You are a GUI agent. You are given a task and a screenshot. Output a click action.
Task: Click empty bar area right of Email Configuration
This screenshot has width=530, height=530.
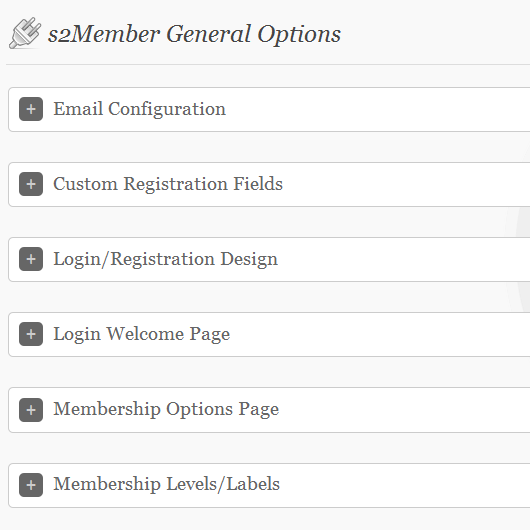378,109
